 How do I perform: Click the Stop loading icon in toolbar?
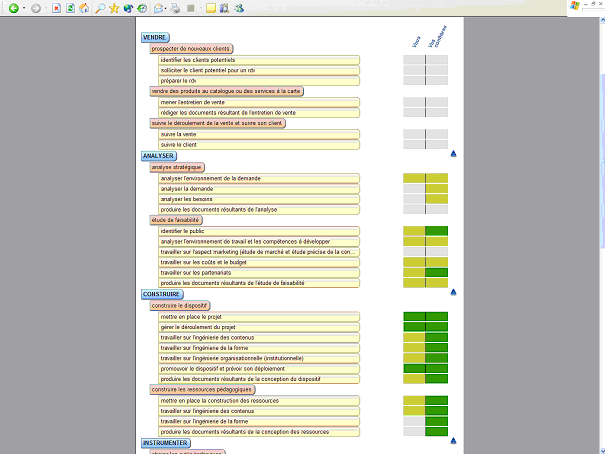[x=56, y=8]
